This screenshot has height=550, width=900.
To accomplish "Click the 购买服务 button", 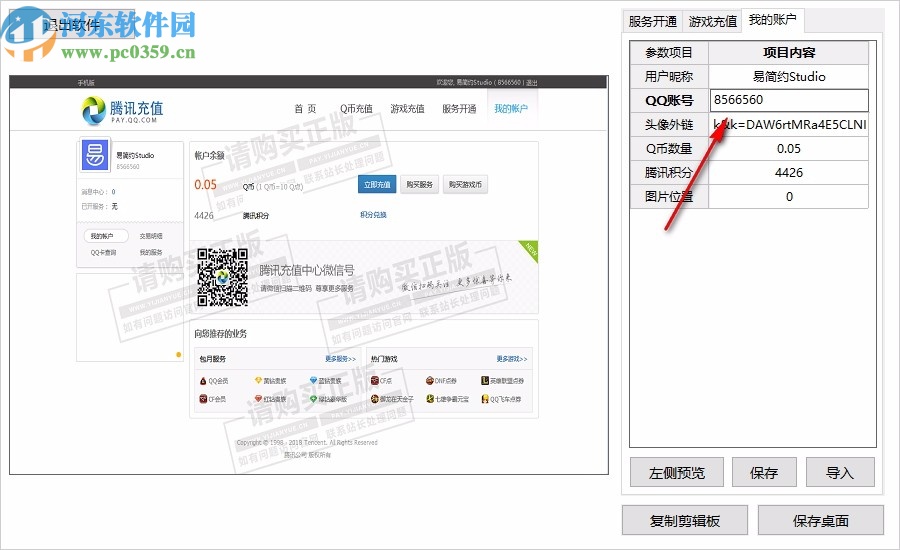I will [x=420, y=184].
